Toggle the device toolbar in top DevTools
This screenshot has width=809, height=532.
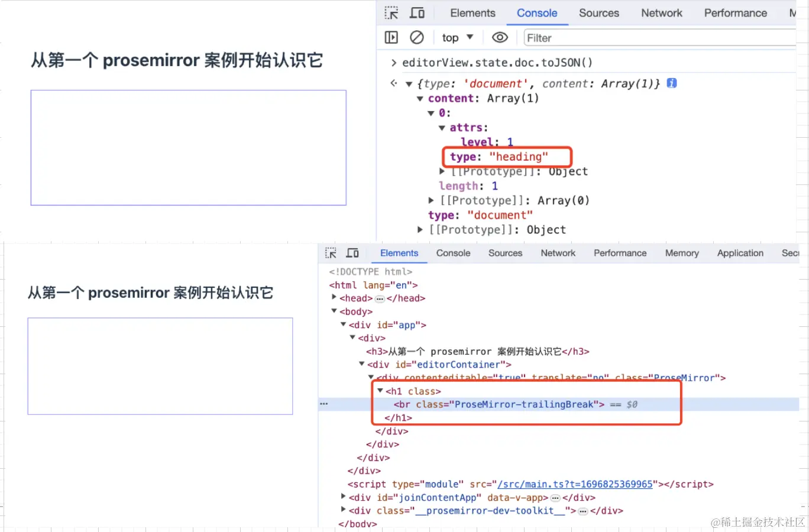417,12
